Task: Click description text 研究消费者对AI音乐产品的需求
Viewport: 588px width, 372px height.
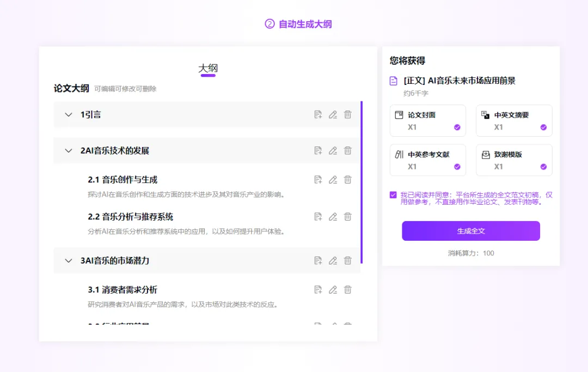Action: [184, 304]
